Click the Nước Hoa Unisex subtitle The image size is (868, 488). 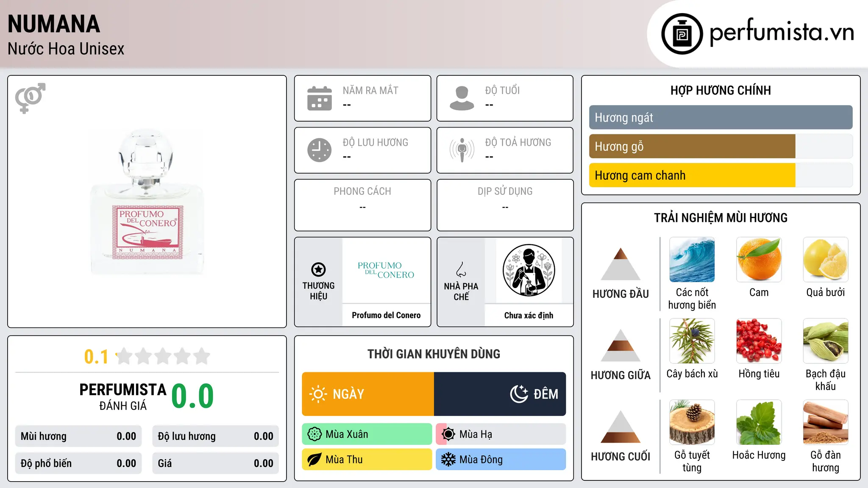click(x=66, y=49)
